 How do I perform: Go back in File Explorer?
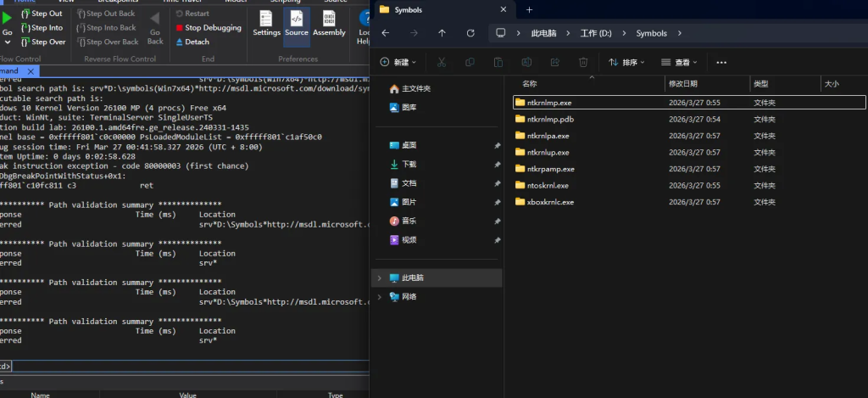point(386,33)
